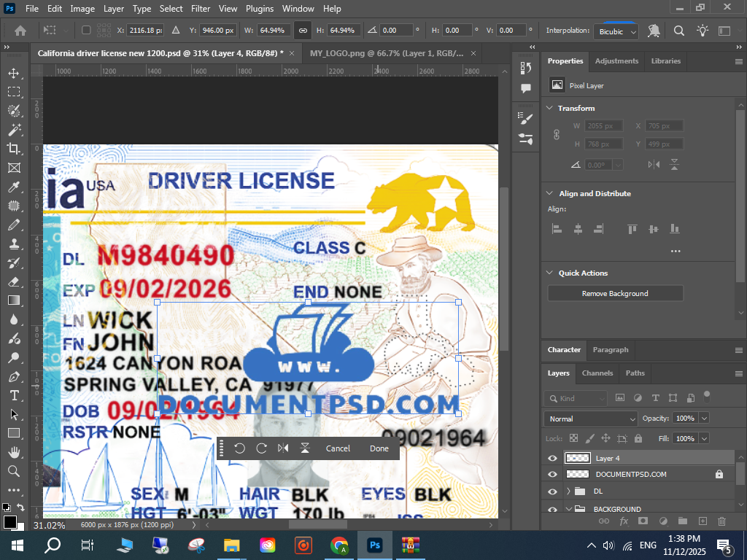Select the Hand tool

point(14,452)
